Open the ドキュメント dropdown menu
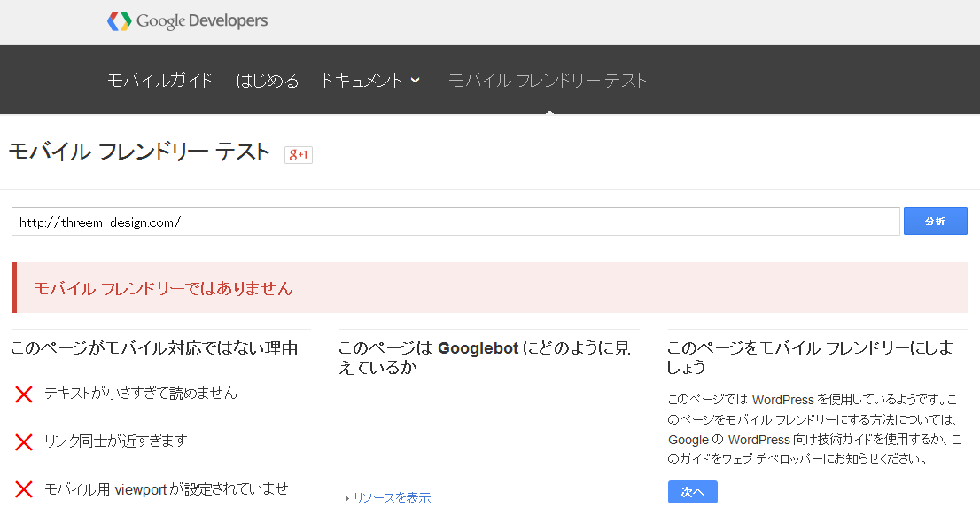This screenshot has width=980, height=523. 364,80
